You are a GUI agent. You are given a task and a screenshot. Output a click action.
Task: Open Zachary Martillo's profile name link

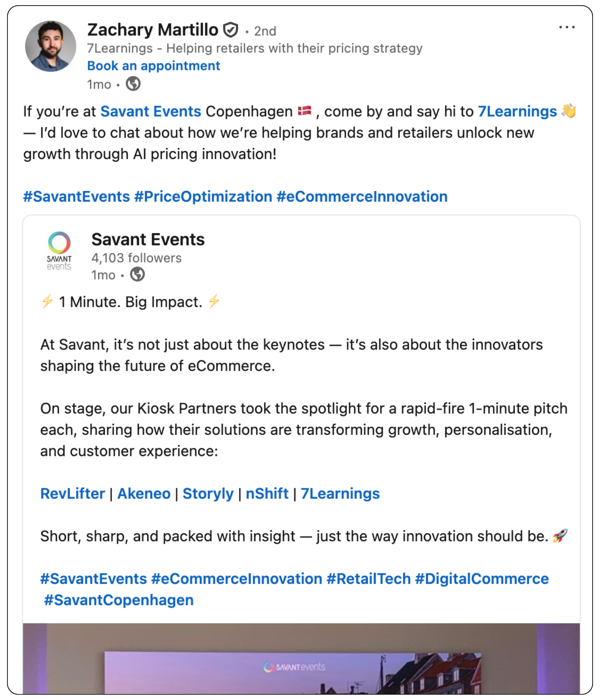click(153, 30)
